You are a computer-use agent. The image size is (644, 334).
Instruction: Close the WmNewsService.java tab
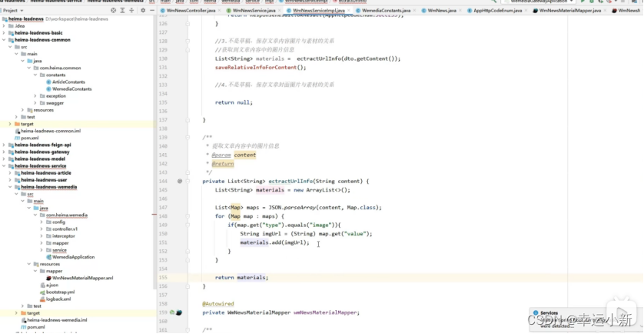click(278, 10)
